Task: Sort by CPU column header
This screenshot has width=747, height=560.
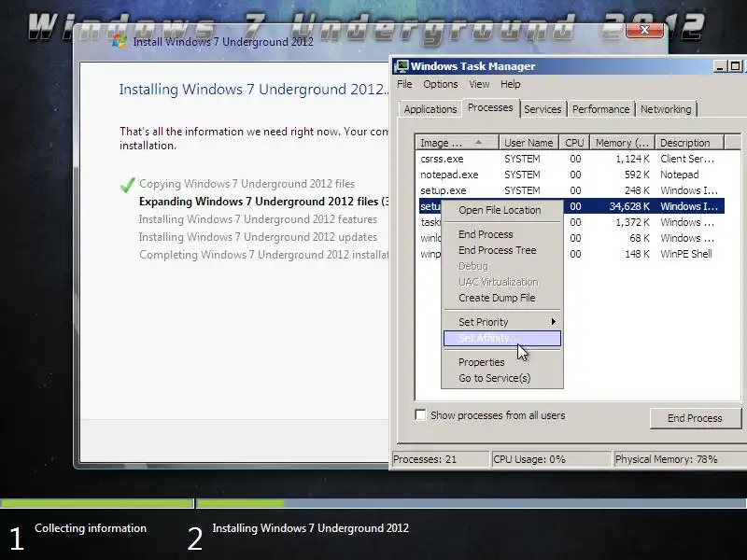Action: (574, 143)
